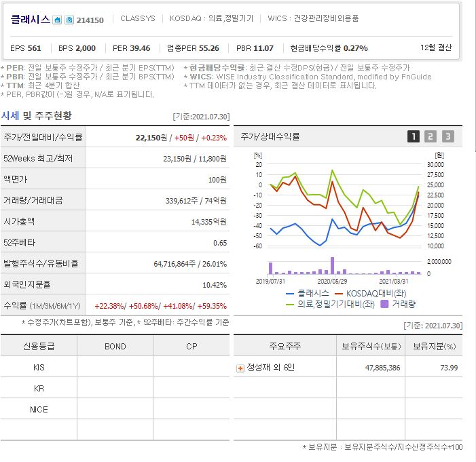Select 현금배당수익률 0.27% value

coord(329,48)
